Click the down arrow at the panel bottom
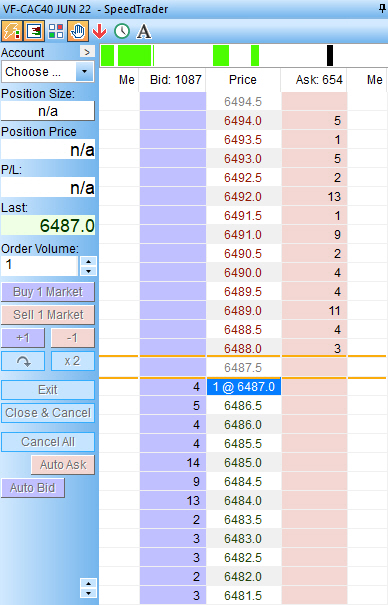Viewport: 388px width, 605px height. 88,593
